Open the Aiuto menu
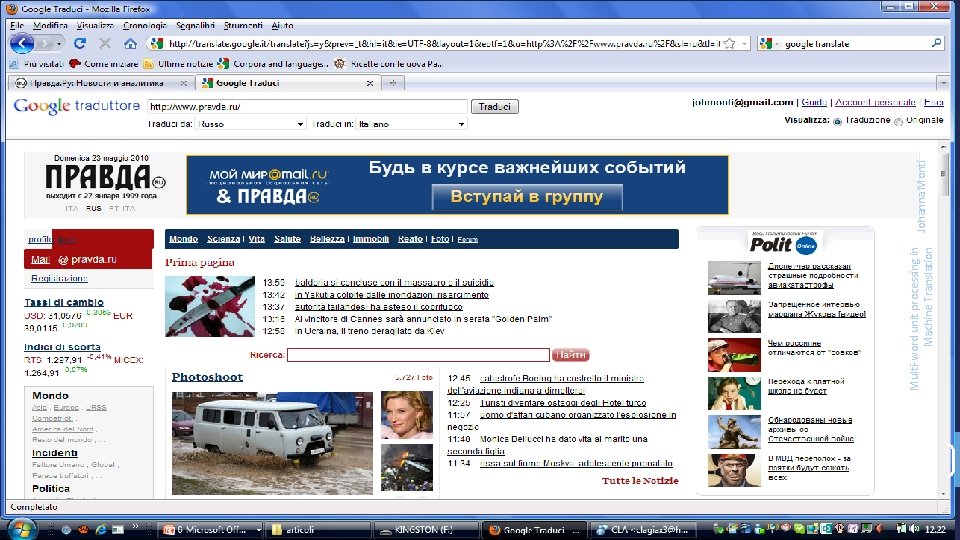960x540 pixels. click(282, 25)
